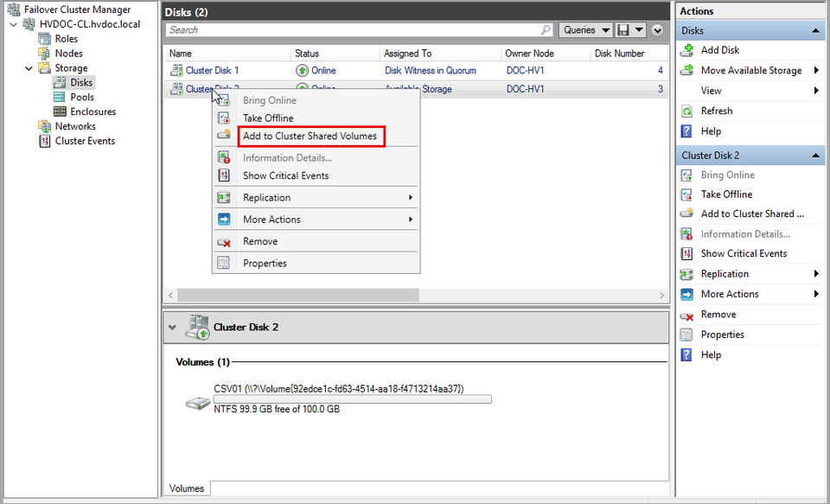This screenshot has height=504, width=830.
Task: Click the Take Offline icon in Actions pane
Action: [x=686, y=195]
